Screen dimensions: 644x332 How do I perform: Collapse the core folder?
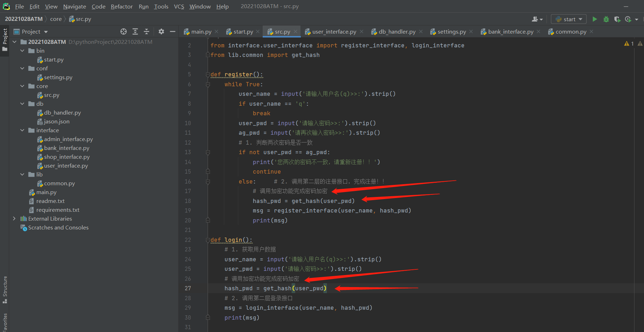point(22,86)
